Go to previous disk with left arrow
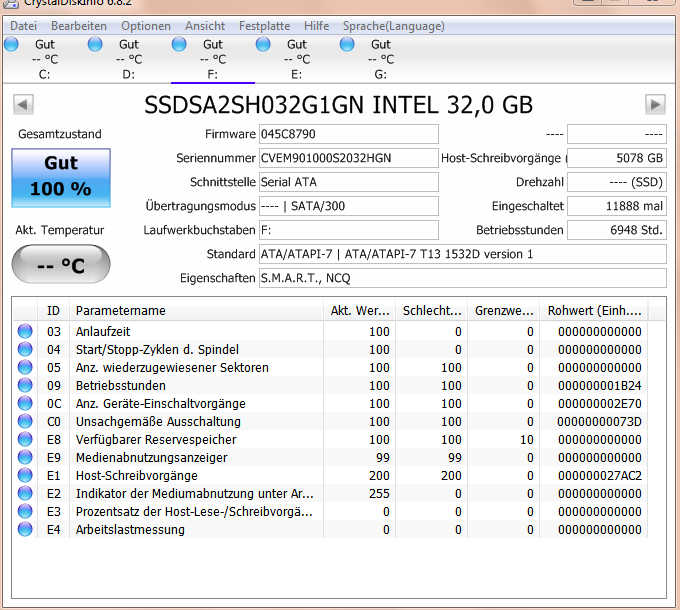The image size is (680, 610). (23, 104)
